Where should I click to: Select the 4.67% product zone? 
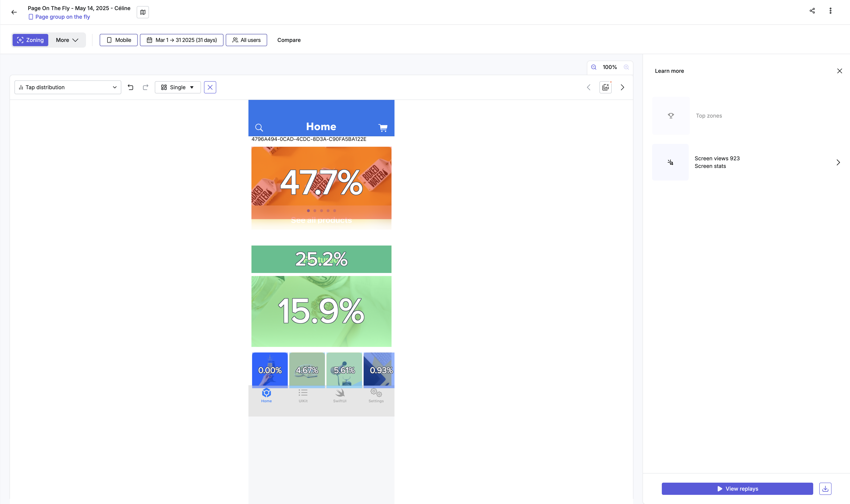[x=307, y=370]
